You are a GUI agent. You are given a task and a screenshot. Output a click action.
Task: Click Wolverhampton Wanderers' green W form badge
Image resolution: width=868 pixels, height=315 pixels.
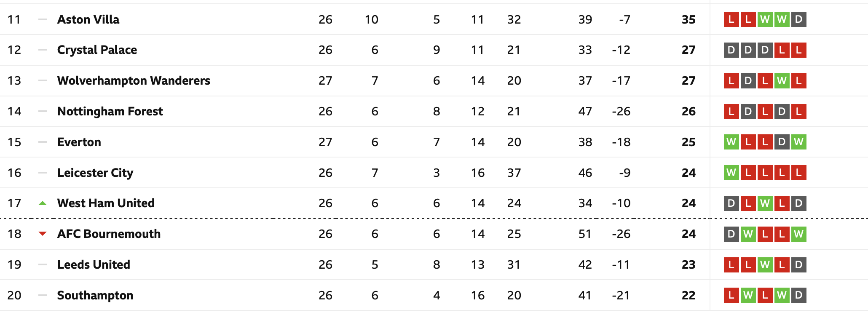point(782,81)
